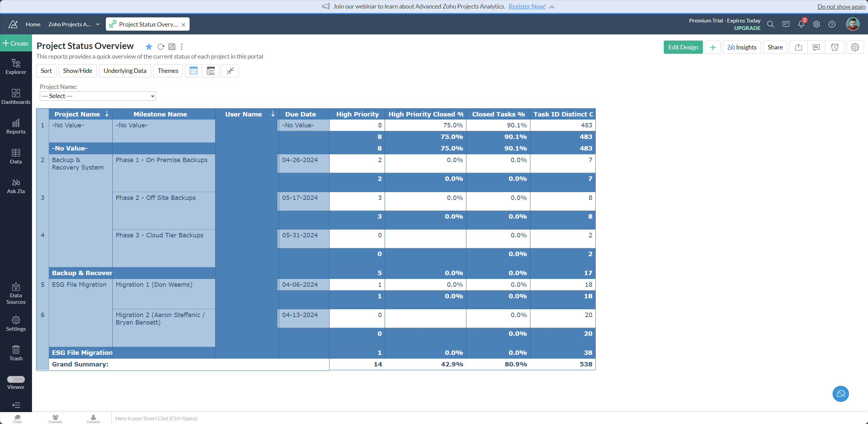This screenshot has width=868, height=424.
Task: Open the Project Name Select dropdown
Action: click(98, 96)
